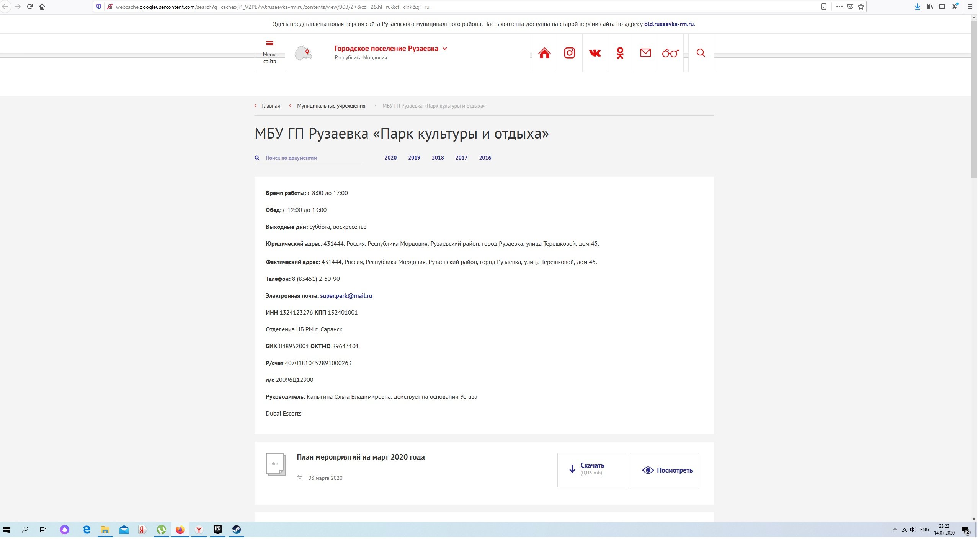Viewport: 980px width, 551px height.
Task: Open the Firefox page actions ellipsis menu
Action: [x=839, y=7]
